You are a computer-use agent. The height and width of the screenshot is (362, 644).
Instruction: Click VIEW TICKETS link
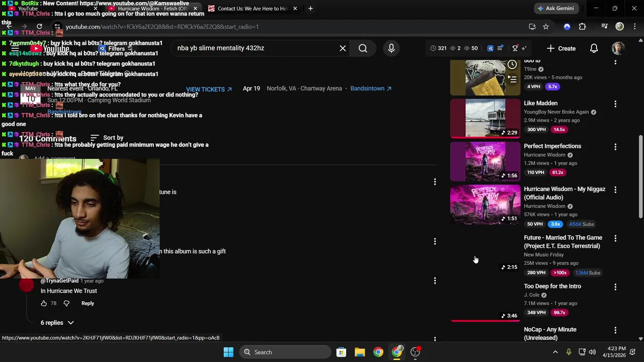(x=209, y=89)
